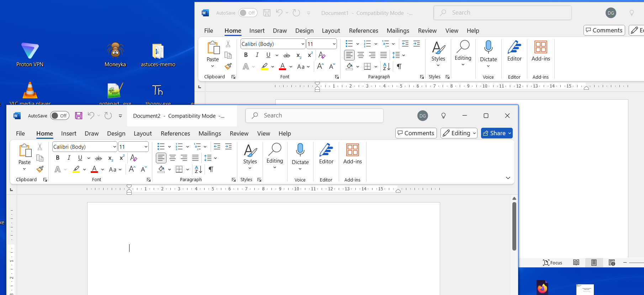This screenshot has height=295, width=644.
Task: Click the Save icon in Document2 title bar
Action: point(79,116)
